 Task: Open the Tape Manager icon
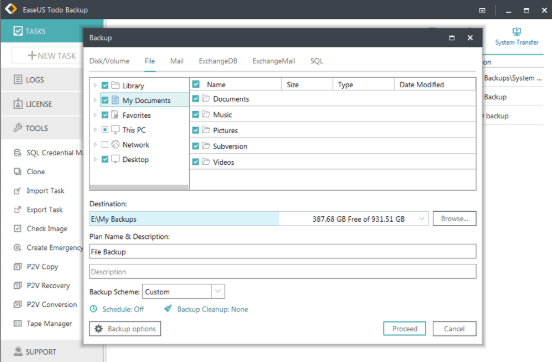click(x=17, y=323)
